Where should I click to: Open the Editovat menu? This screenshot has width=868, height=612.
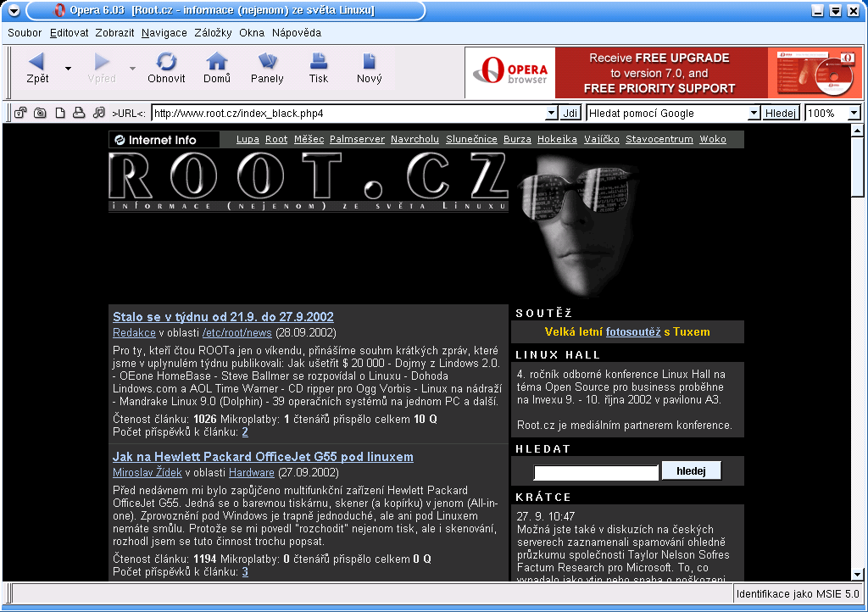(x=69, y=33)
